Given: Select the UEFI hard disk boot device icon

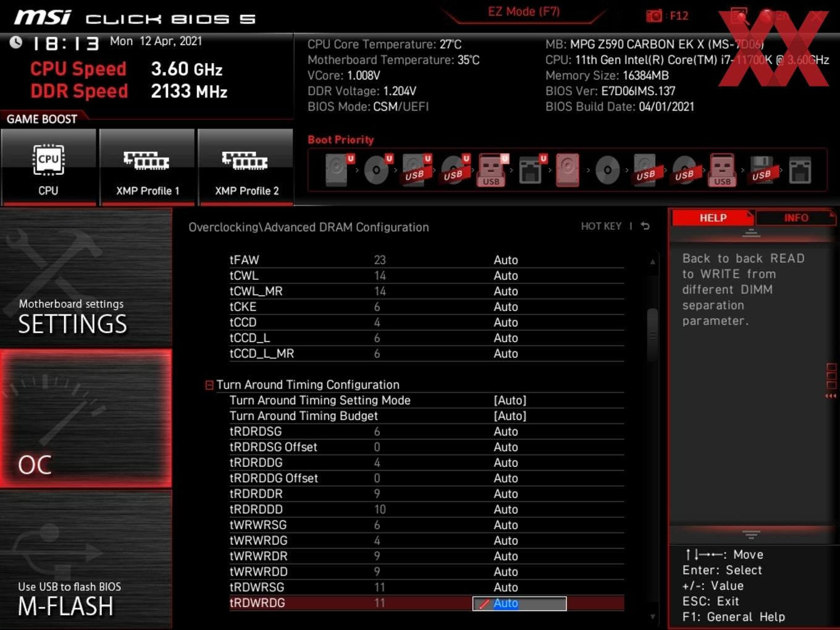Looking at the screenshot, I should 339,170.
